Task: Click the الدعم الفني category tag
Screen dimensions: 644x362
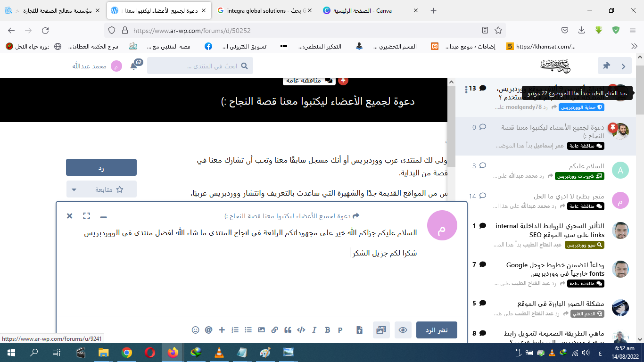Action: click(587, 313)
